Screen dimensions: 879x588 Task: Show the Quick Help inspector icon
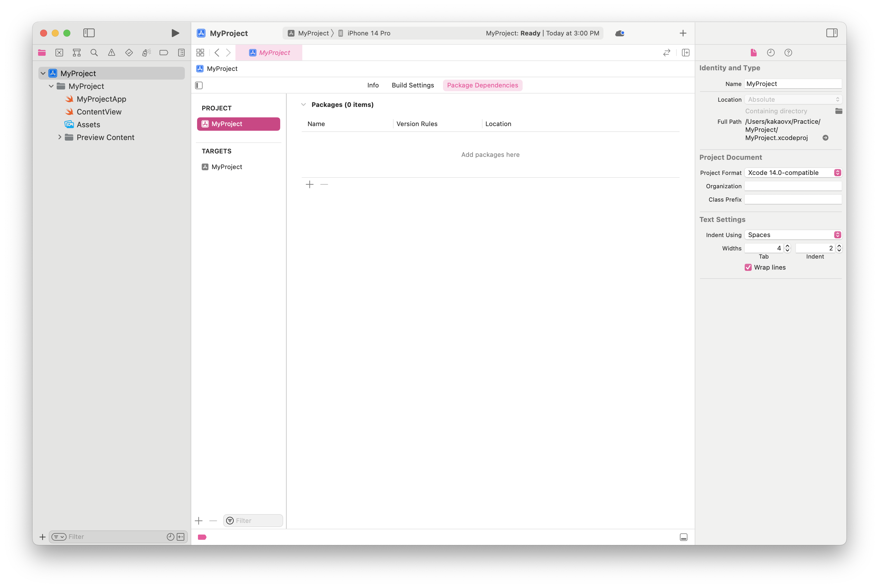[x=788, y=53]
